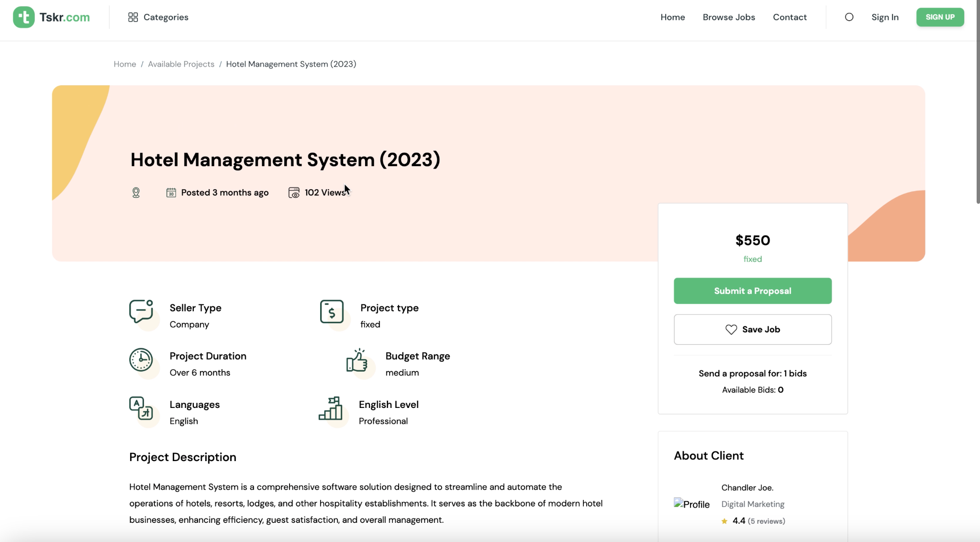Click the Tskr.com logo icon

pyautogui.click(x=23, y=17)
